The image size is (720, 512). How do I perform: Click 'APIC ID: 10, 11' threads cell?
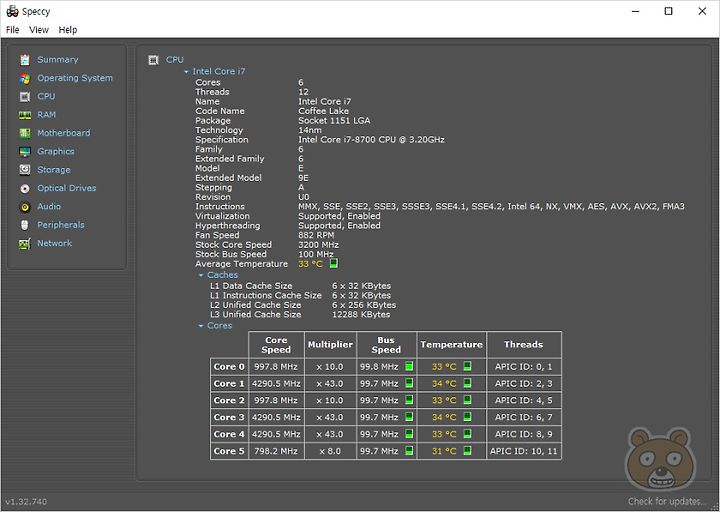[x=523, y=451]
